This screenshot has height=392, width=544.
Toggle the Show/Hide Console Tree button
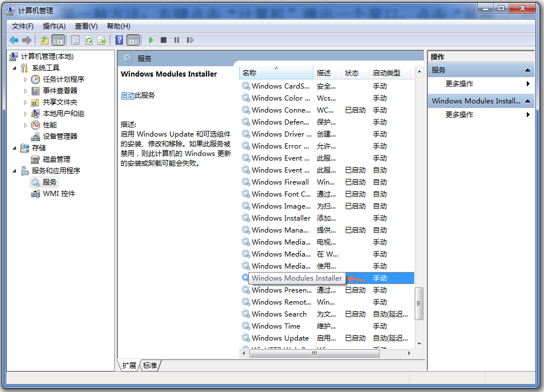[58, 40]
